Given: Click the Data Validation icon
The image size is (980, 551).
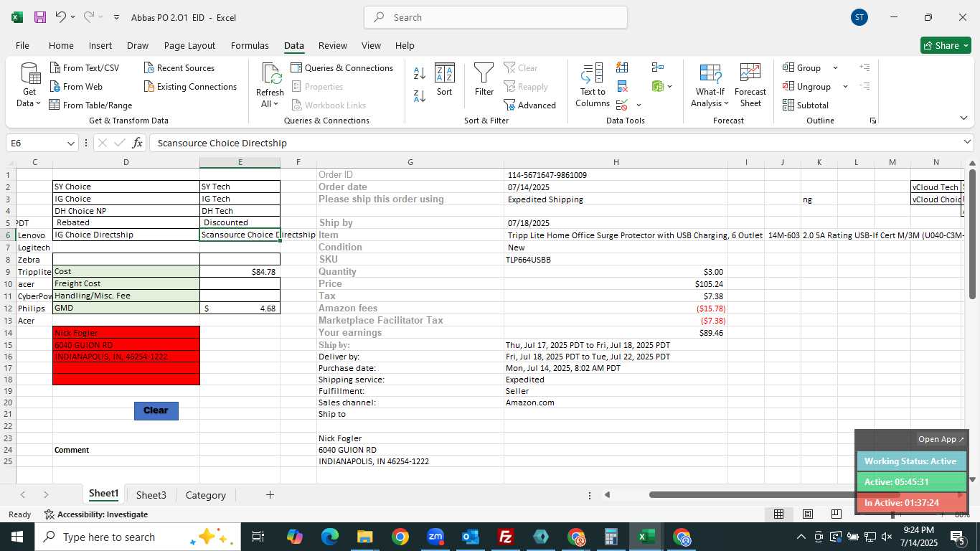Looking at the screenshot, I should 622,105.
